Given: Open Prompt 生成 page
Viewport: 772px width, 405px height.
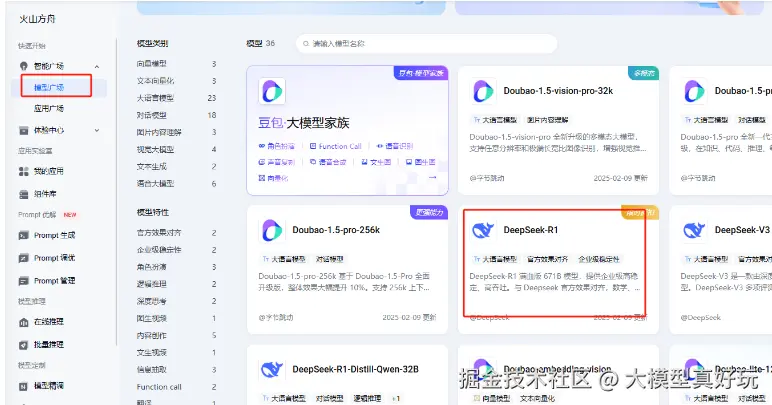Looking at the screenshot, I should coord(54,235).
